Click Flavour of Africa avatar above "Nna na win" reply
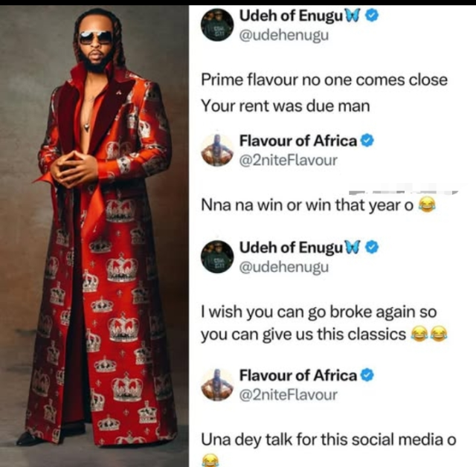476x467 pixels. pyautogui.click(x=216, y=149)
